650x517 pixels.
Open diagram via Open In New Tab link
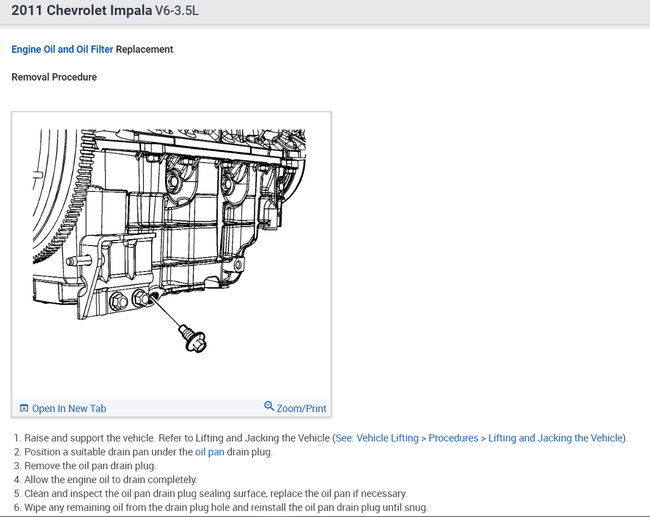coord(69,408)
